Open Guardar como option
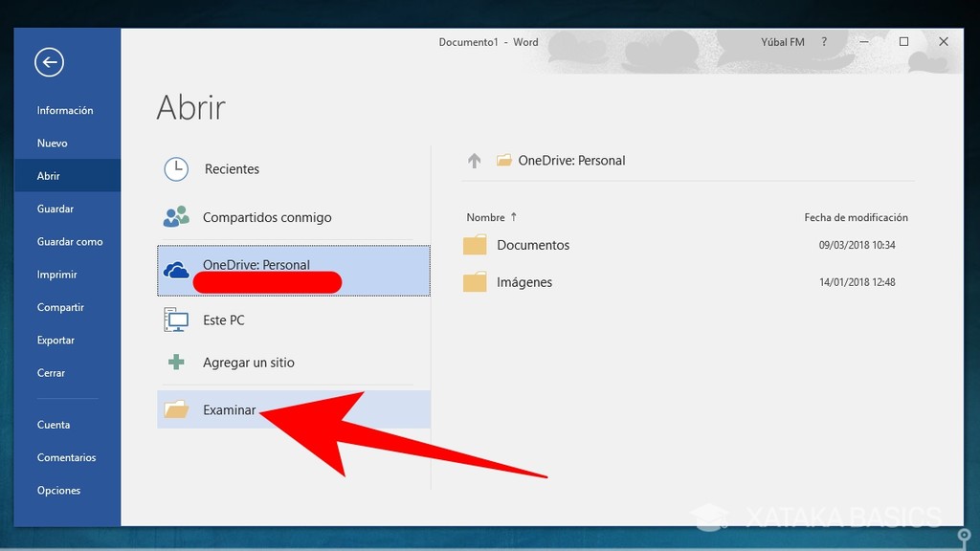 [x=69, y=242]
